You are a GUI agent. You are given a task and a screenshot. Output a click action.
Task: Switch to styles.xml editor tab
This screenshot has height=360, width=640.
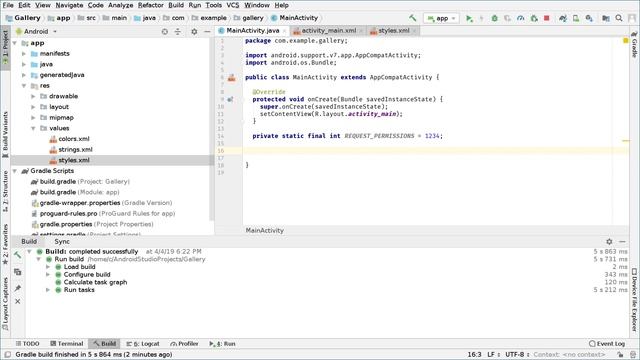[393, 31]
